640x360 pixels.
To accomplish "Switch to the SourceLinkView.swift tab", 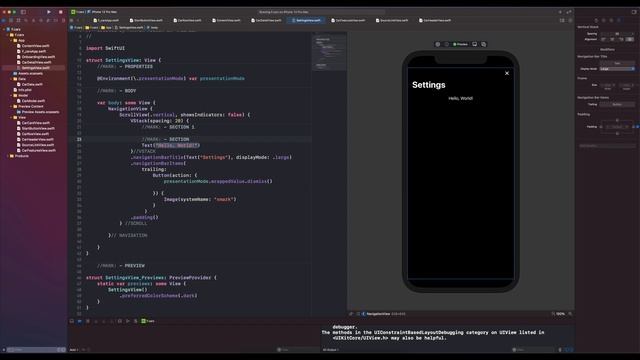I will coord(391,20).
